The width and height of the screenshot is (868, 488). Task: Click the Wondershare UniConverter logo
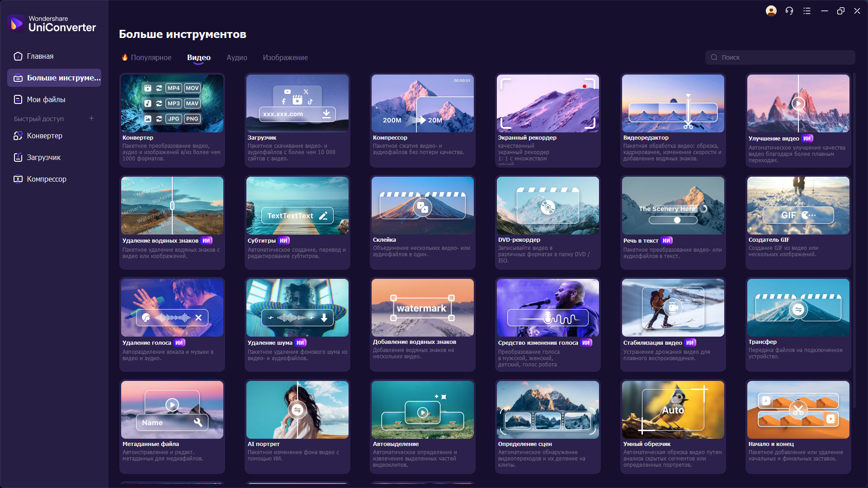(52, 23)
